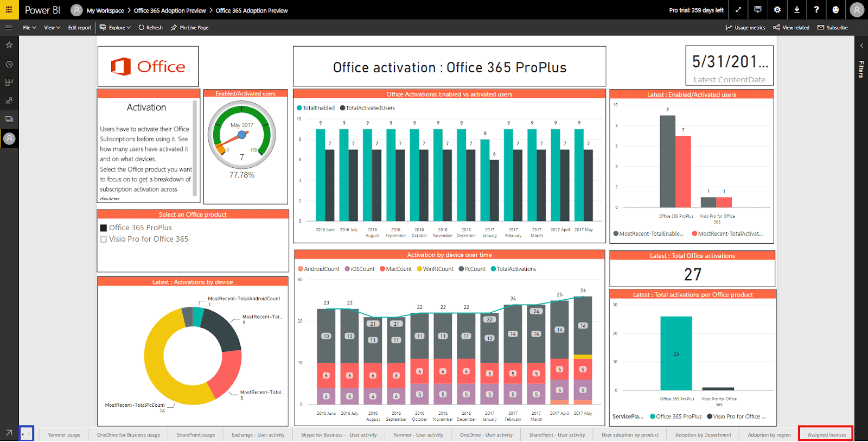Toggle MacCount legend item
Image resolution: width=868 pixels, height=442 pixels.
396,269
